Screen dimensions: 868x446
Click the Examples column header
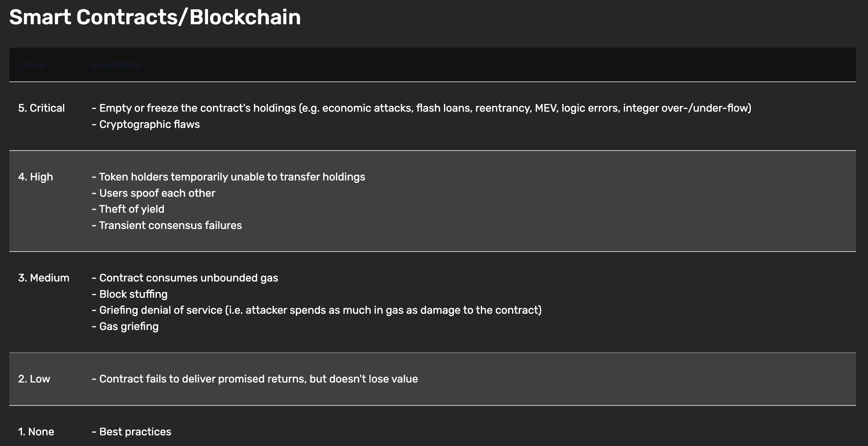point(116,64)
